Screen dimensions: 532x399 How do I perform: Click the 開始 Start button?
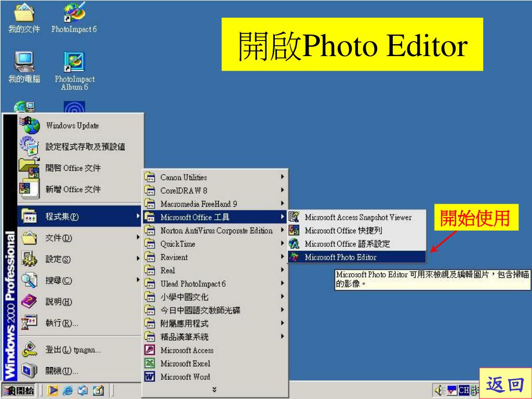19,391
